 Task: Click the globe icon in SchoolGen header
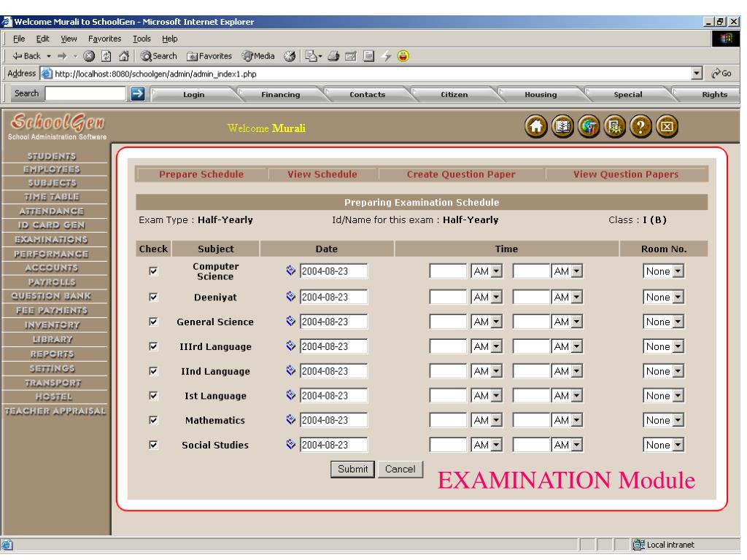click(589, 127)
